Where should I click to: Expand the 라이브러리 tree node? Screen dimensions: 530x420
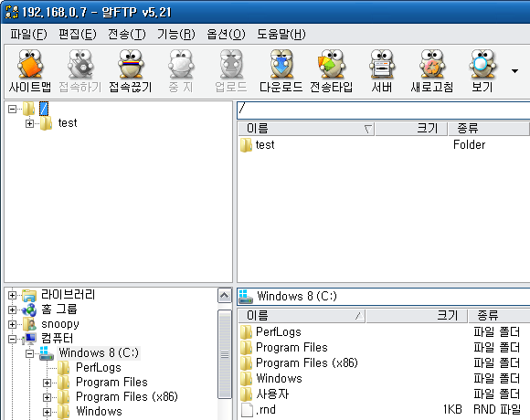pos(12,296)
